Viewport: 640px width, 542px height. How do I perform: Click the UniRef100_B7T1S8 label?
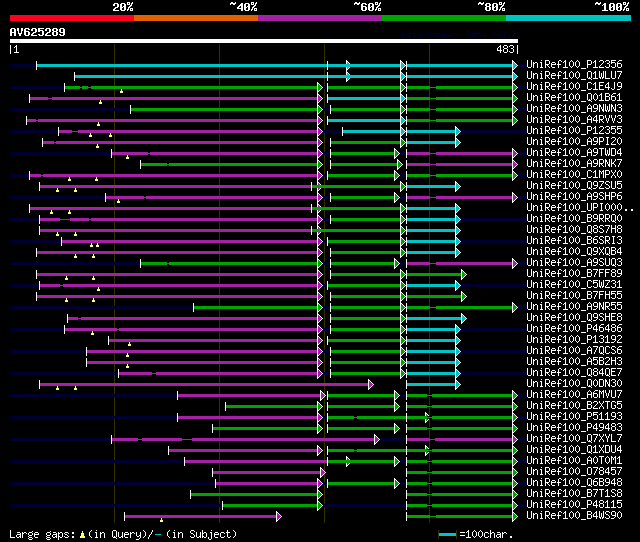click(574, 494)
